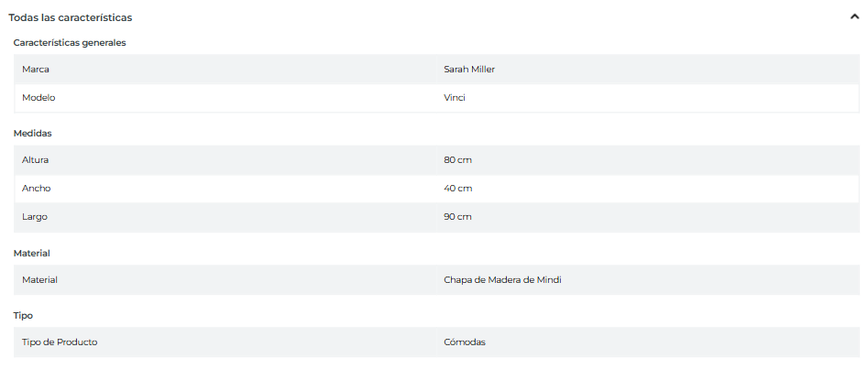Click the Todas las características heading

(70, 17)
